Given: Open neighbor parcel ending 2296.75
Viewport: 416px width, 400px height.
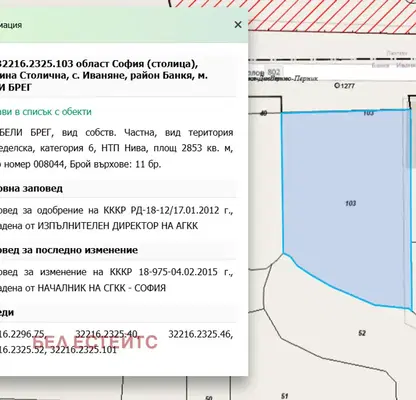Looking at the screenshot, I should pyautogui.click(x=23, y=334).
